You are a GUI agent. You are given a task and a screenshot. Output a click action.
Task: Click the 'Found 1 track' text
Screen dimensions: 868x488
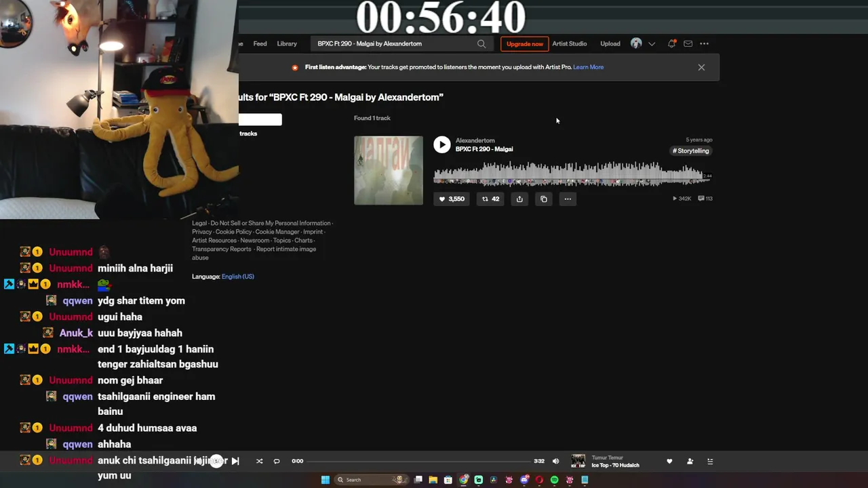coord(372,118)
